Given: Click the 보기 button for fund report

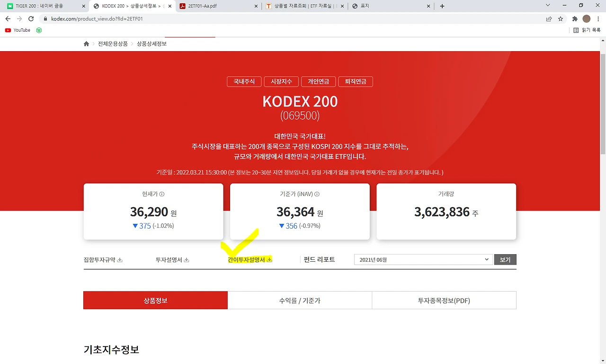Looking at the screenshot, I should pos(505,259).
